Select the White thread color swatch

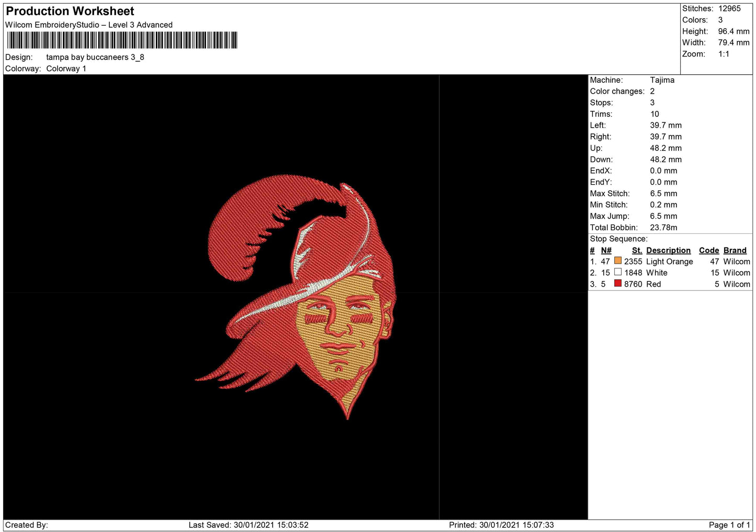pos(618,272)
